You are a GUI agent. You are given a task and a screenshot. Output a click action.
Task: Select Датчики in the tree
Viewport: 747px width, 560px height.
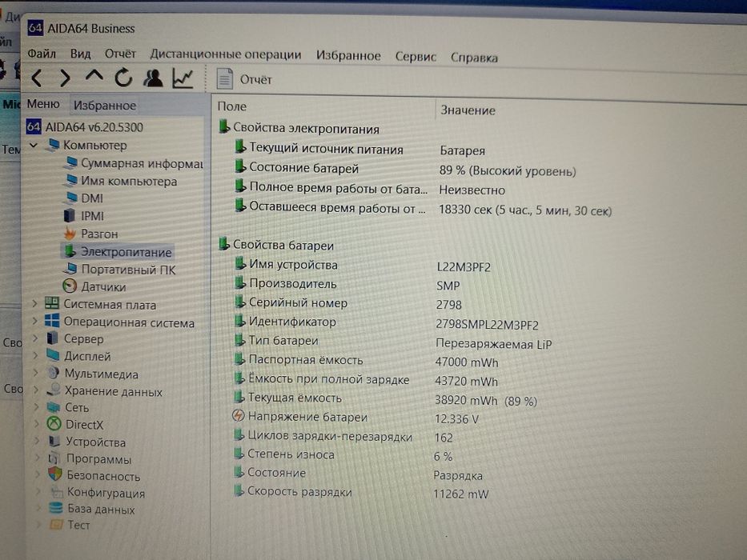(x=94, y=286)
